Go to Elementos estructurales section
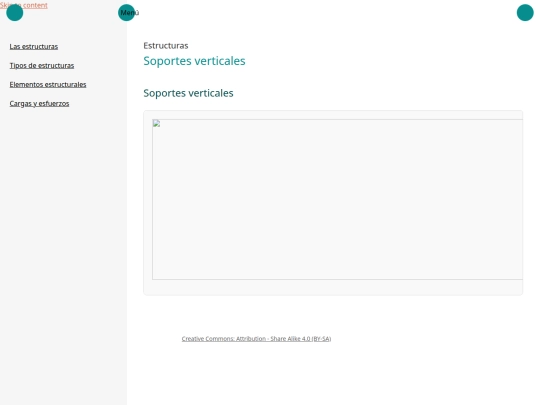Viewport: 540px width, 405px height. pyautogui.click(x=48, y=84)
